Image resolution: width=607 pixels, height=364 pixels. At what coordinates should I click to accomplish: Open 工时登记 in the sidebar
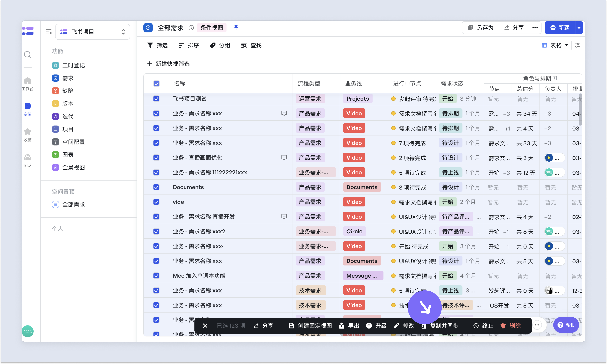click(68, 65)
